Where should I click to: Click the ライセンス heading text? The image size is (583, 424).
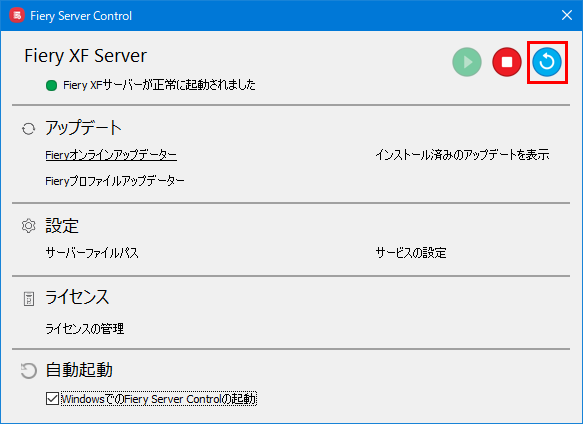coord(77,297)
